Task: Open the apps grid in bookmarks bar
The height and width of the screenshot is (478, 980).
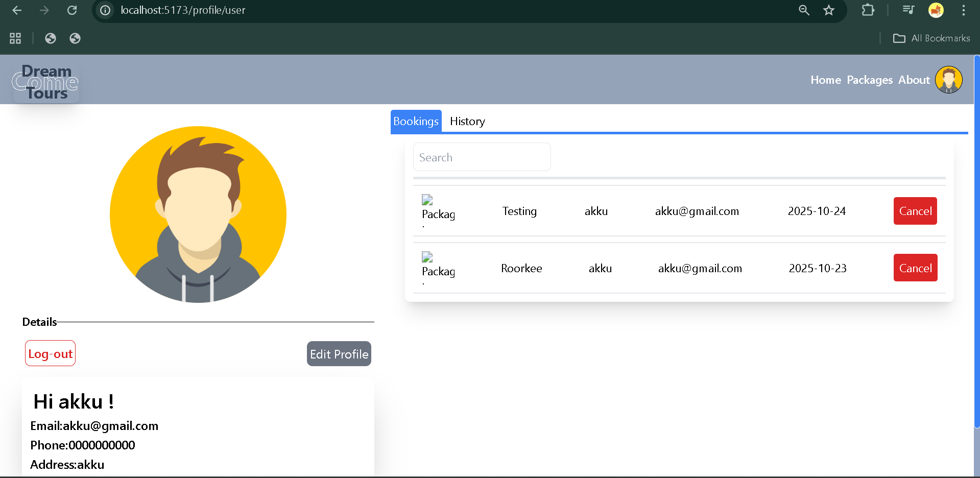Action: tap(15, 38)
